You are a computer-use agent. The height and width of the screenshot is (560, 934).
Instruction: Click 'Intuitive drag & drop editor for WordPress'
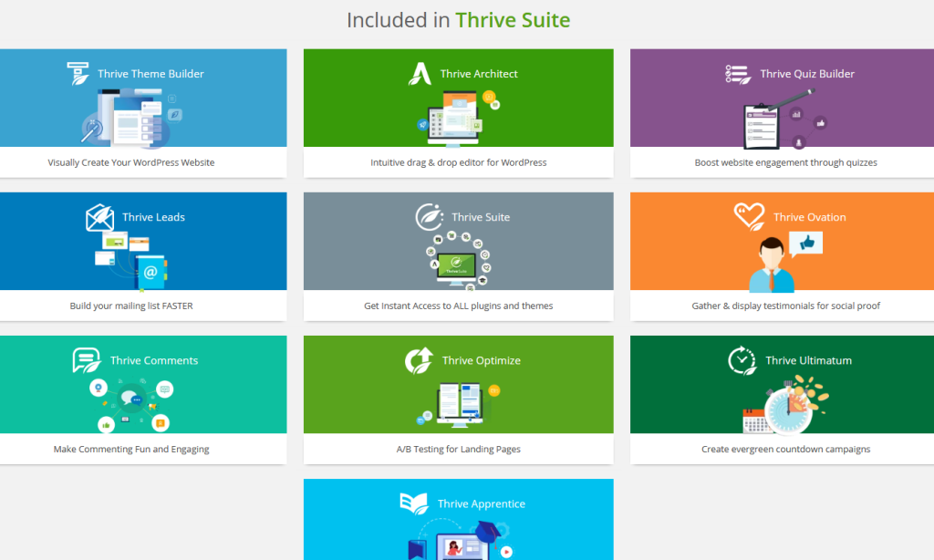coord(458,162)
